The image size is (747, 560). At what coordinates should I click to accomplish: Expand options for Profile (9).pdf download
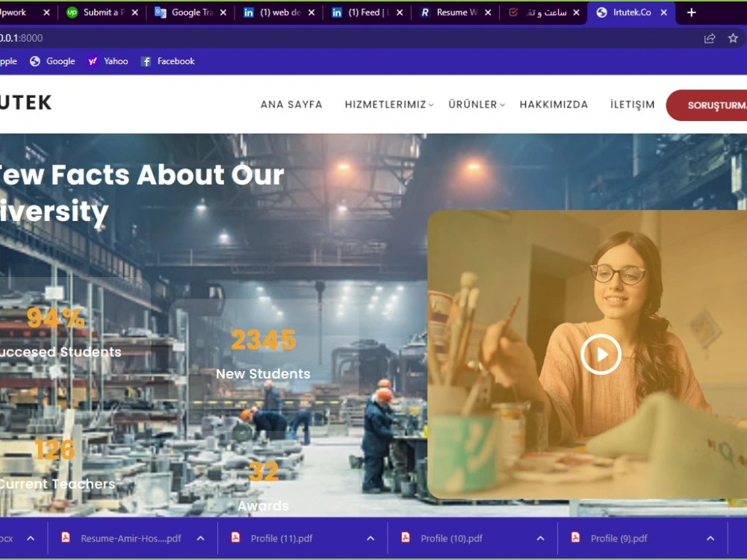point(710,538)
